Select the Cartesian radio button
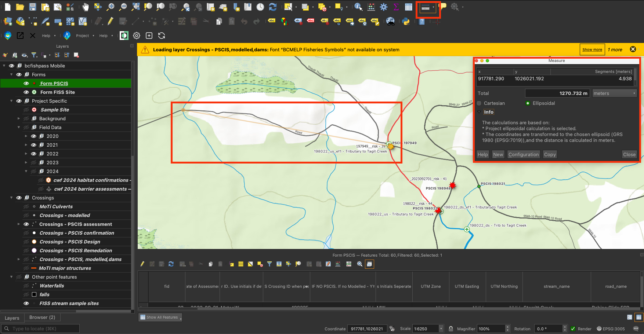 click(x=479, y=103)
